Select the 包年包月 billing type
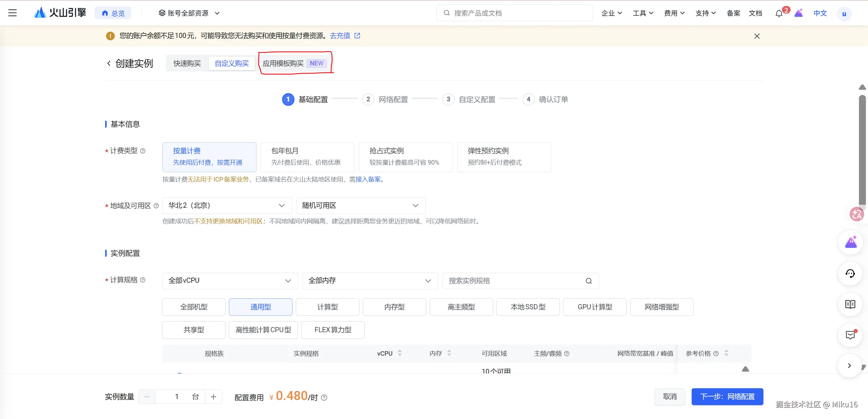The height and width of the screenshot is (419, 868). [x=307, y=157]
